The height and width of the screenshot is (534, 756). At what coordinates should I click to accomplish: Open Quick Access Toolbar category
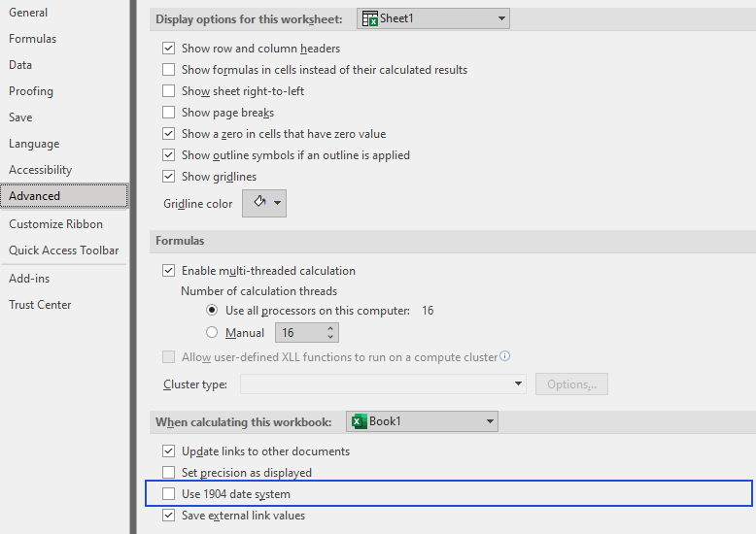[63, 250]
